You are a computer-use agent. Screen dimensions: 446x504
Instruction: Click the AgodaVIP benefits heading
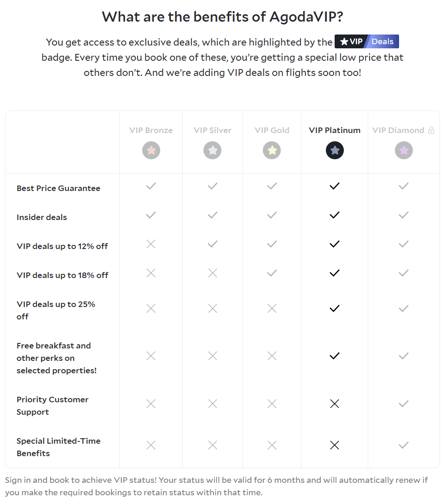click(223, 17)
